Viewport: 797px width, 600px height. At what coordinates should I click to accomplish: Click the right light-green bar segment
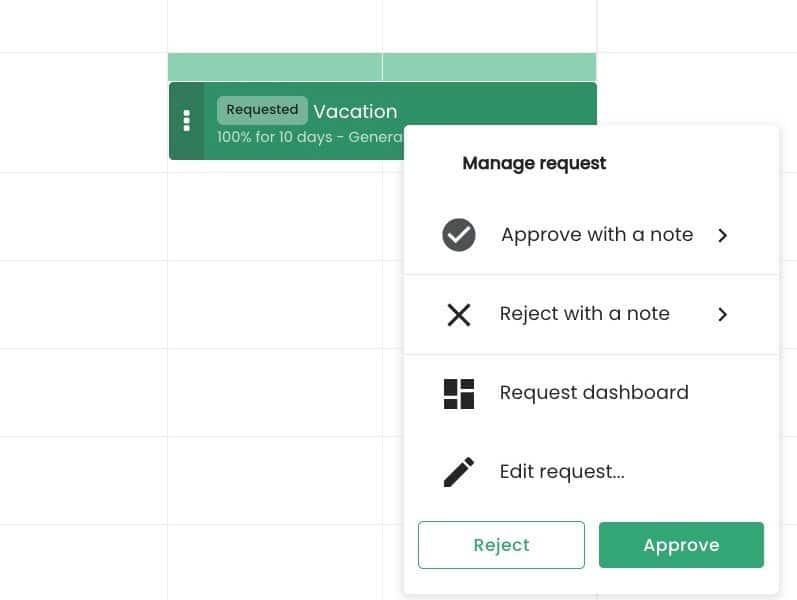click(x=489, y=67)
